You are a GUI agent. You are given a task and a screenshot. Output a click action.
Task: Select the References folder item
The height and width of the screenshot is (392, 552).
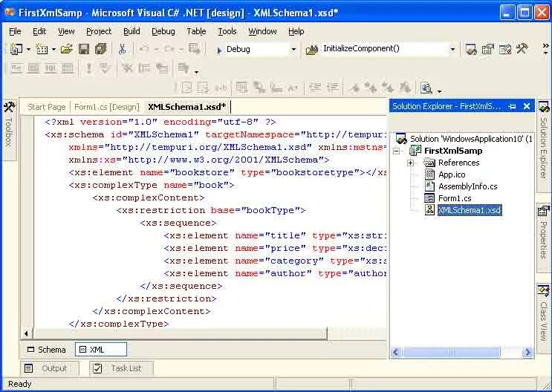point(458,163)
